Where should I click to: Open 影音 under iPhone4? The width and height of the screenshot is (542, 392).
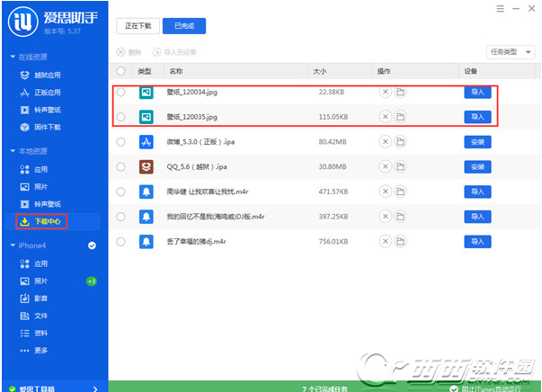34,298
